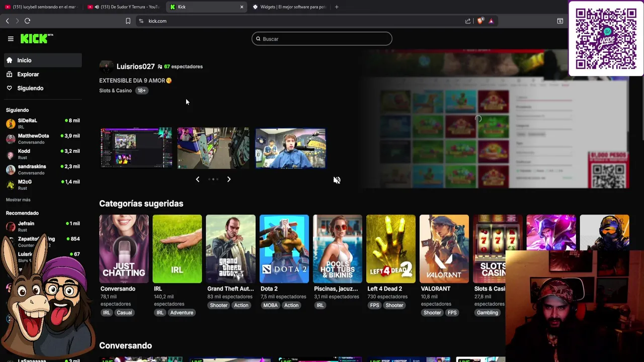644x362 pixels.
Task: Open the Explorar section
Action: [x=42, y=74]
